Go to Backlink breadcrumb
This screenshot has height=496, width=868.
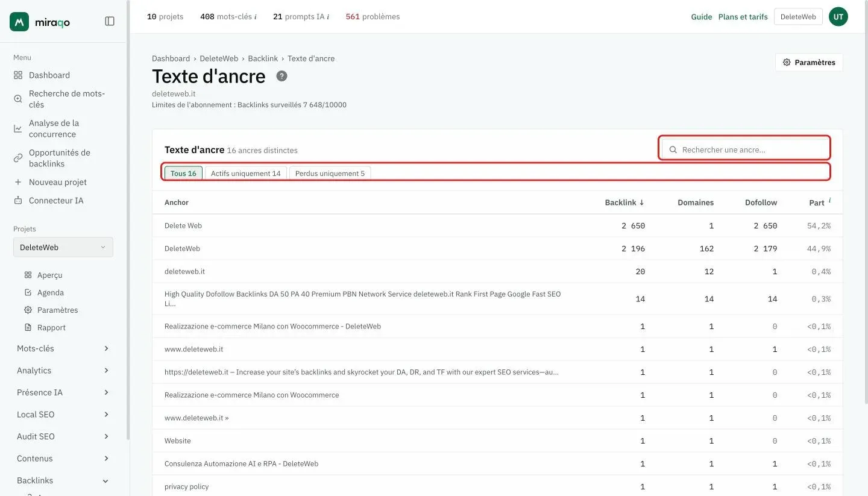pyautogui.click(x=263, y=58)
